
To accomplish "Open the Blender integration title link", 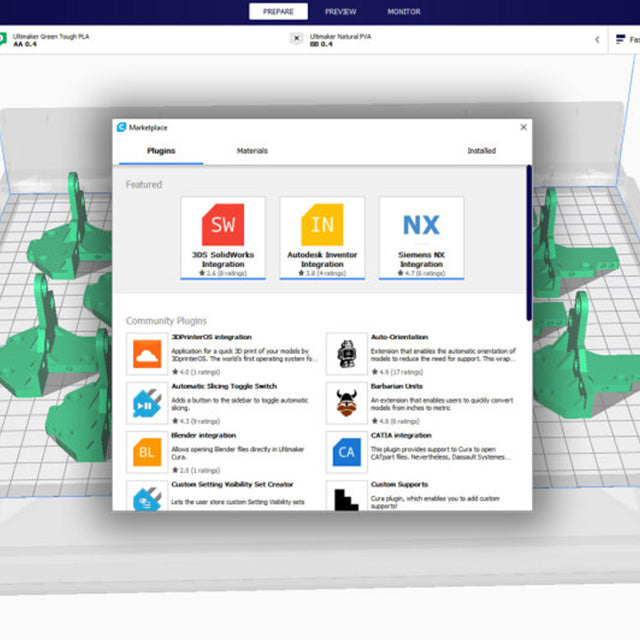I will point(204,436).
